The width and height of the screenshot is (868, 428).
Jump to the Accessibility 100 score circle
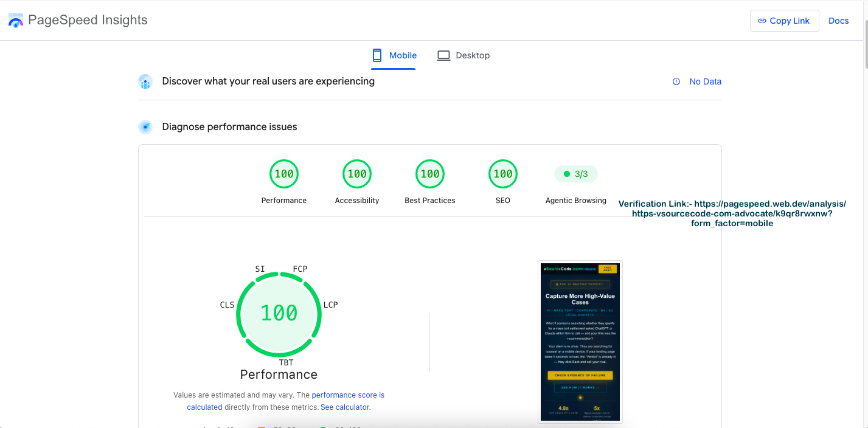pos(357,174)
